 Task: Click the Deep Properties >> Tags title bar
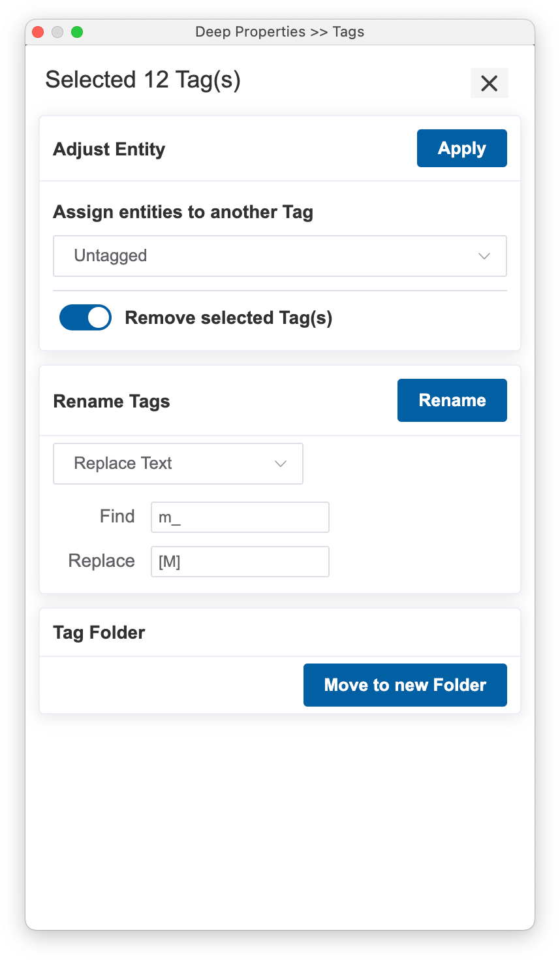coord(280,31)
